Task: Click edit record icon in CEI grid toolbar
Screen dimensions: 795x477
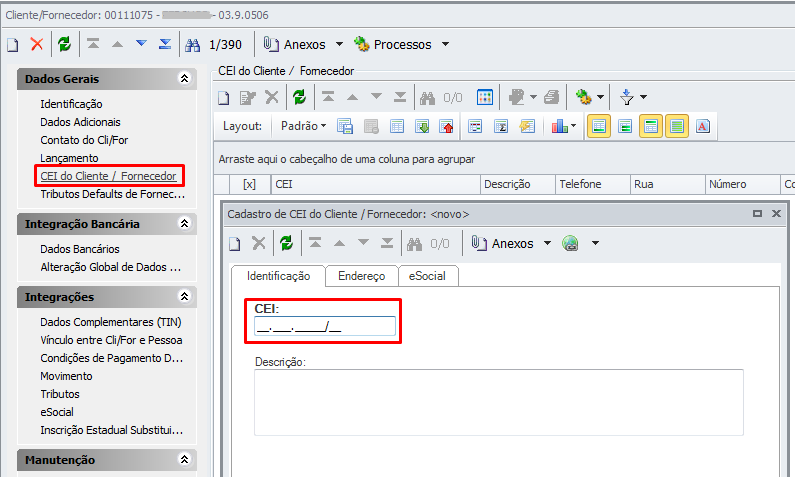Action: tap(247, 97)
